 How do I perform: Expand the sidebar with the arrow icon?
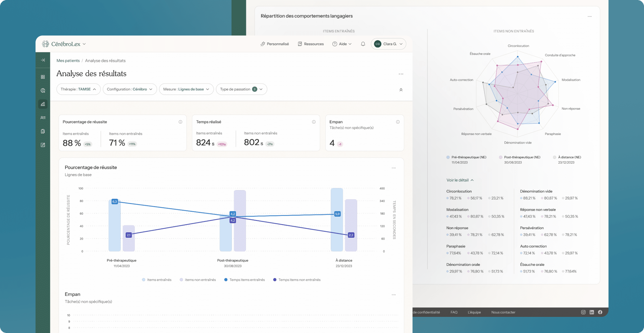[x=43, y=60]
